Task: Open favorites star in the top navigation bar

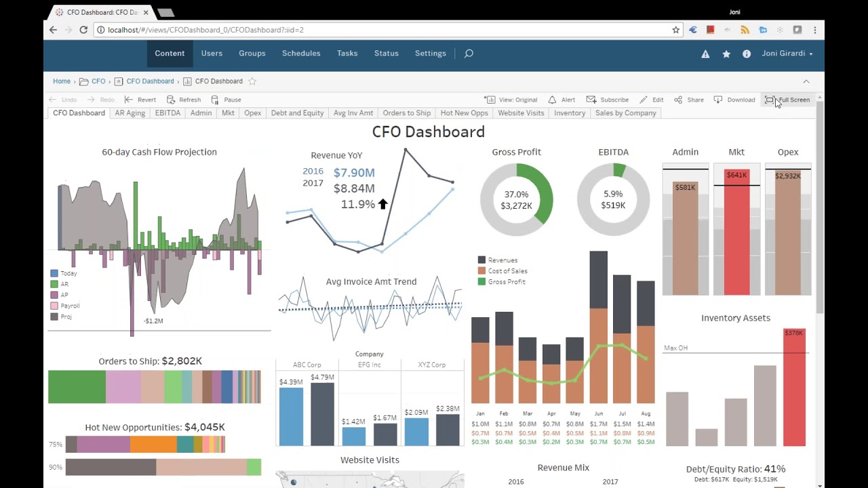Action: (x=726, y=54)
